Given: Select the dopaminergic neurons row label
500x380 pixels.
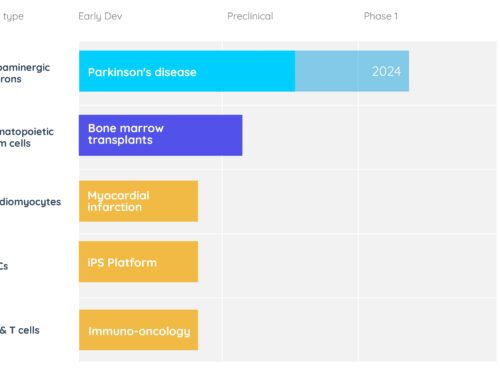Looking at the screenshot, I should 25,73.
